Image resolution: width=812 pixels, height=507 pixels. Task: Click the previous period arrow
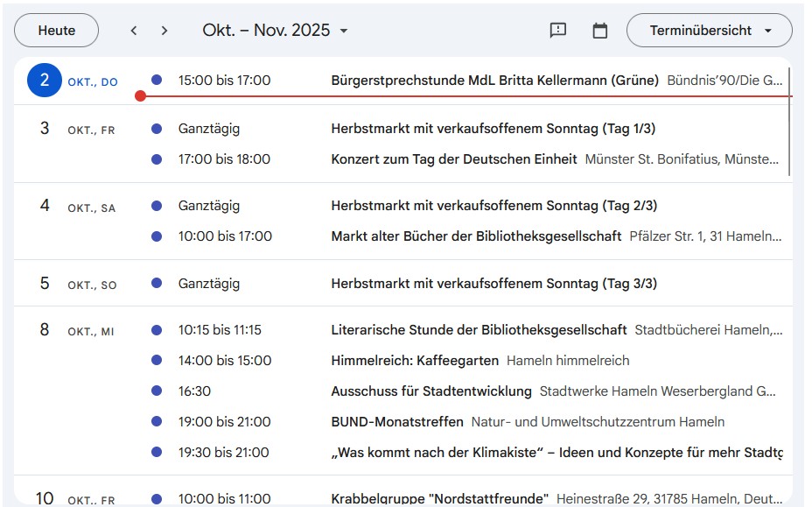point(134,31)
